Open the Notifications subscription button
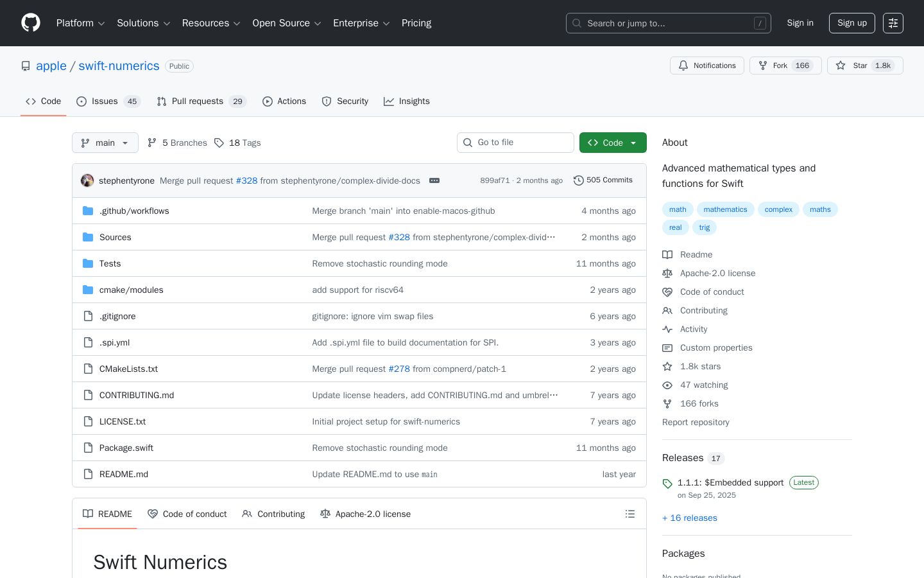This screenshot has height=578, width=924. click(707, 66)
